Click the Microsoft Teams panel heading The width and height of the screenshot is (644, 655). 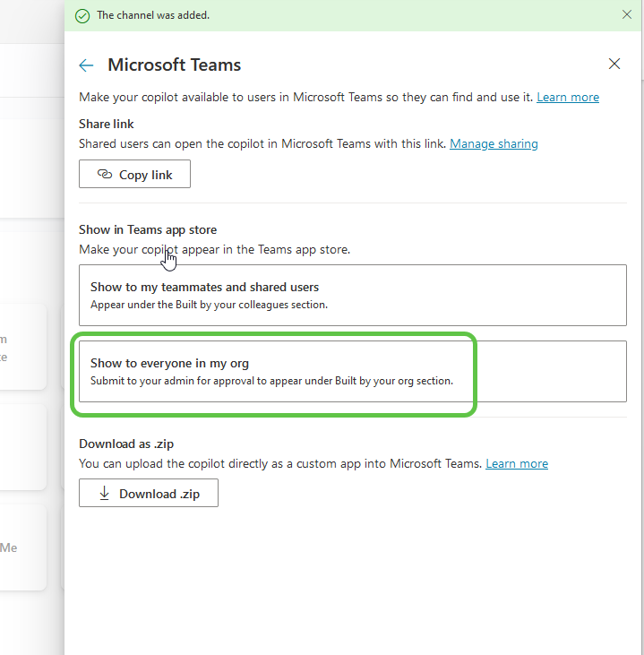coord(174,65)
